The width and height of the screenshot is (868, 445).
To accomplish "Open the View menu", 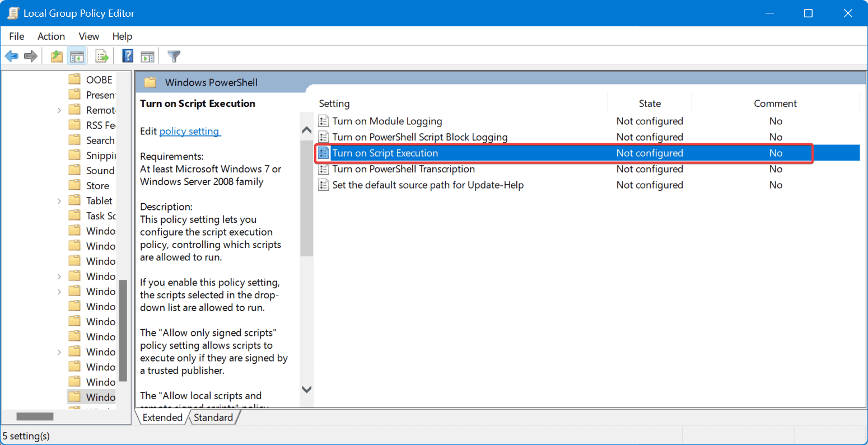I will tap(88, 36).
